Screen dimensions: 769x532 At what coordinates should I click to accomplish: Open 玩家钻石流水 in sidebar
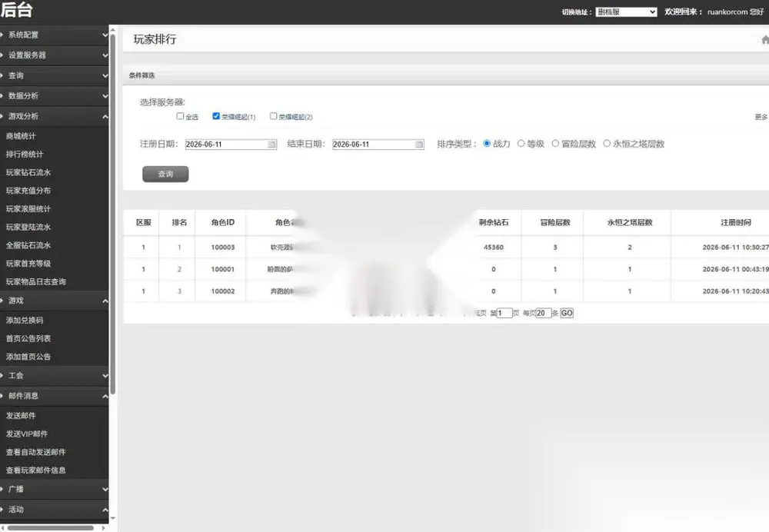(x=28, y=173)
